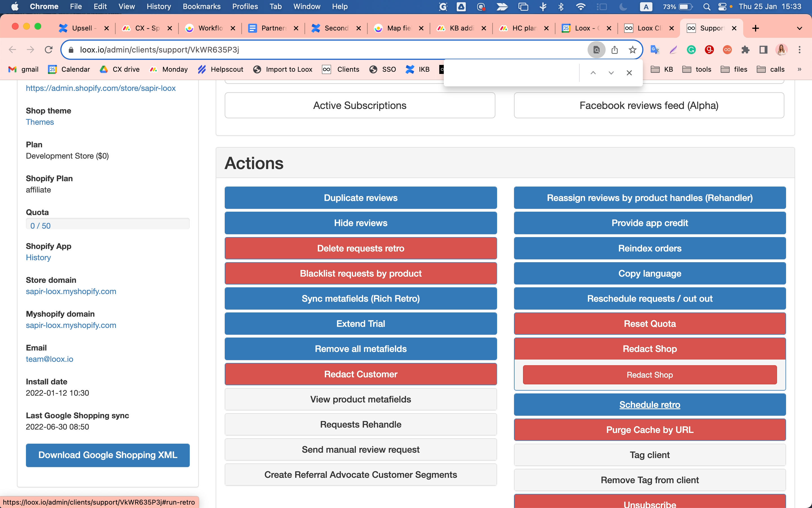Open the Grammarly extension icon
Screen dimensions: 812x508
pos(691,50)
